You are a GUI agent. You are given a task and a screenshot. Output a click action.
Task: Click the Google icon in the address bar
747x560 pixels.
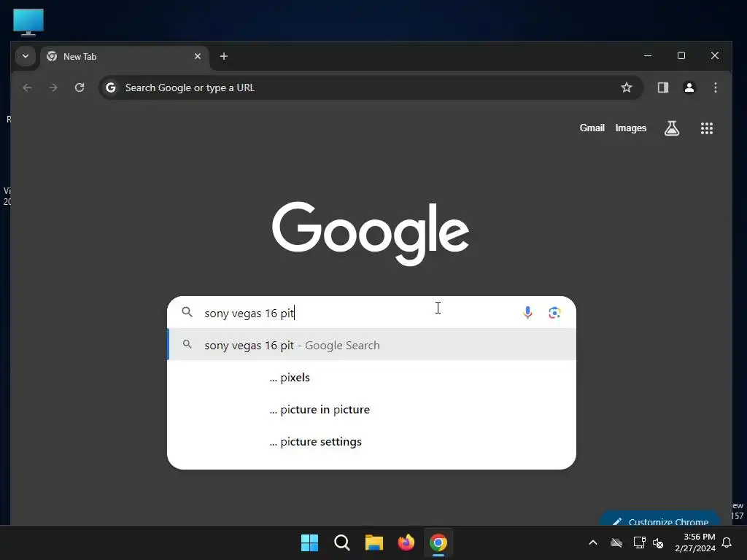pos(111,87)
